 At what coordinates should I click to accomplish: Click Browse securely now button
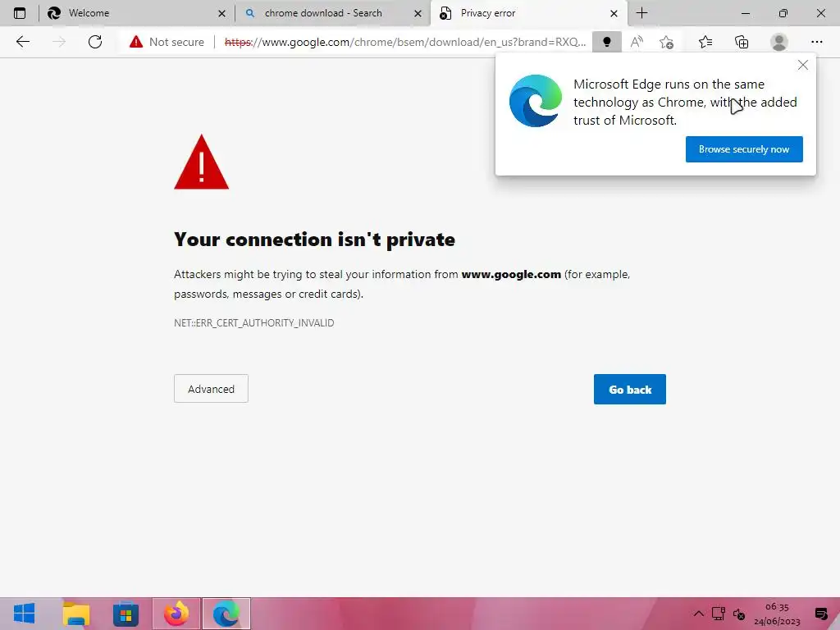(x=743, y=149)
